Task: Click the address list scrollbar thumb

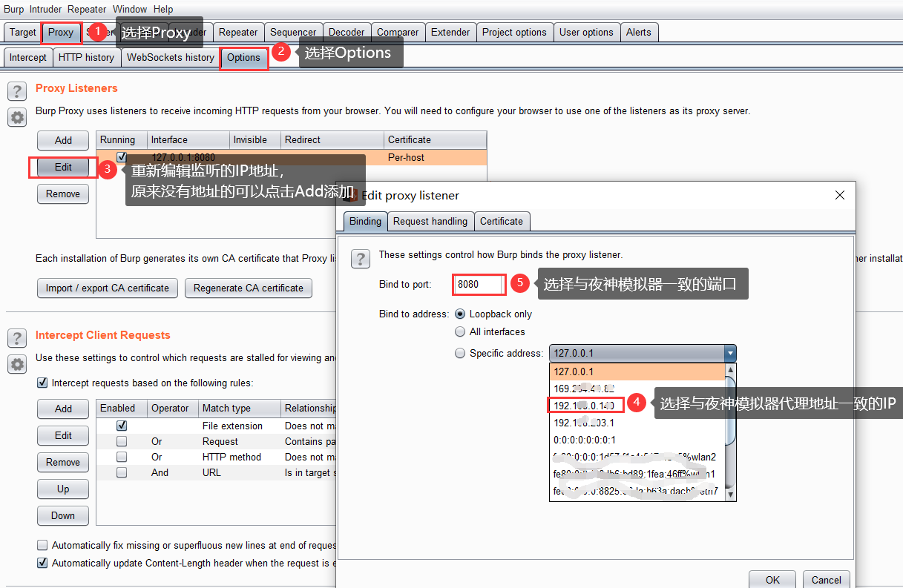Action: pyautogui.click(x=730, y=409)
